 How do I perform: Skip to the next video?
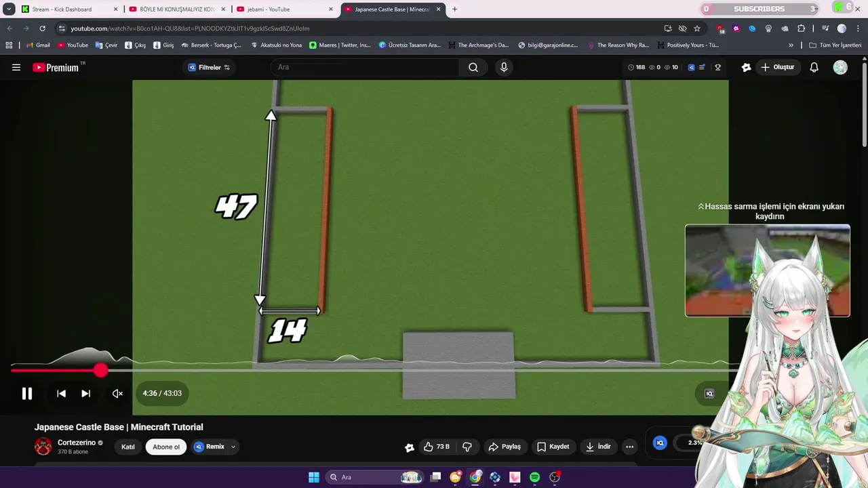[x=85, y=393]
